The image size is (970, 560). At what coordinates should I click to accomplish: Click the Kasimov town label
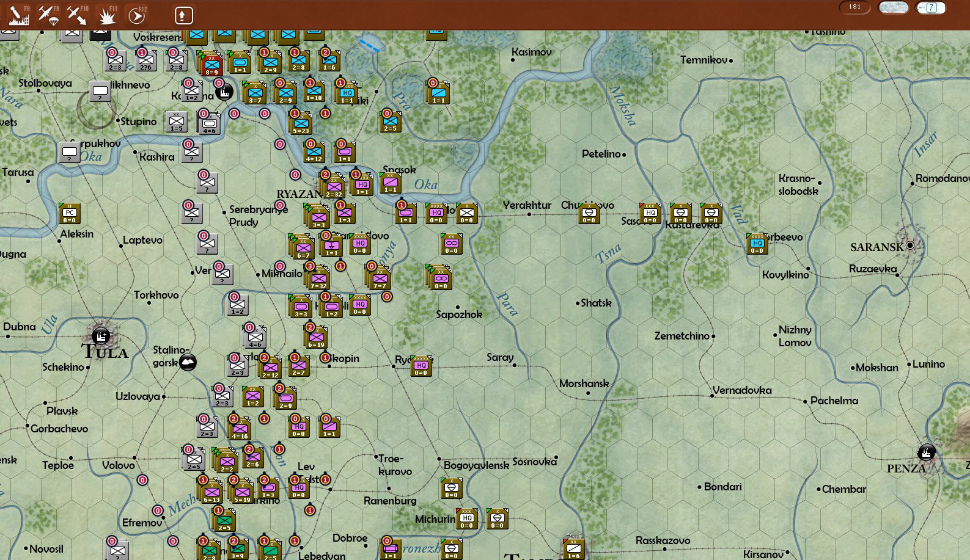point(532,53)
